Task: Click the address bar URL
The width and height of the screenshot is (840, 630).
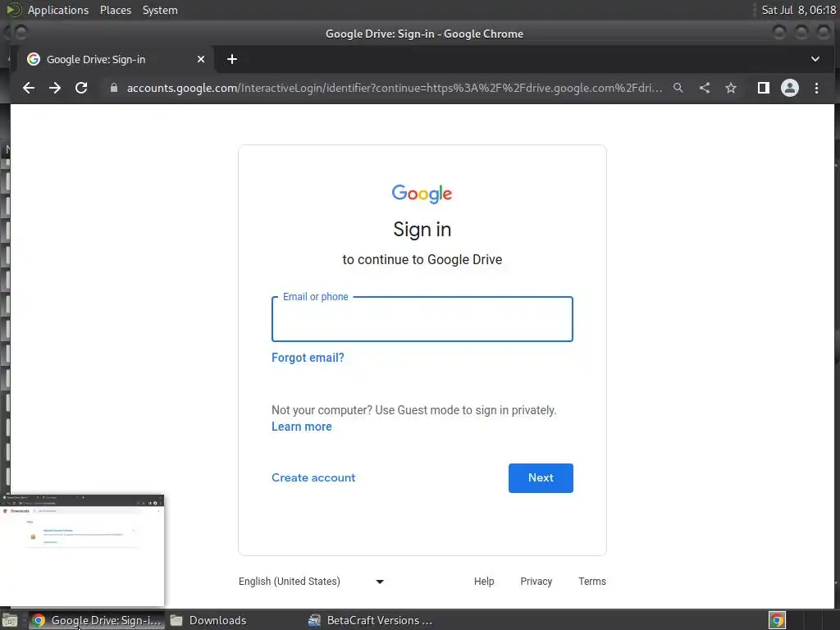Action: click(x=395, y=88)
